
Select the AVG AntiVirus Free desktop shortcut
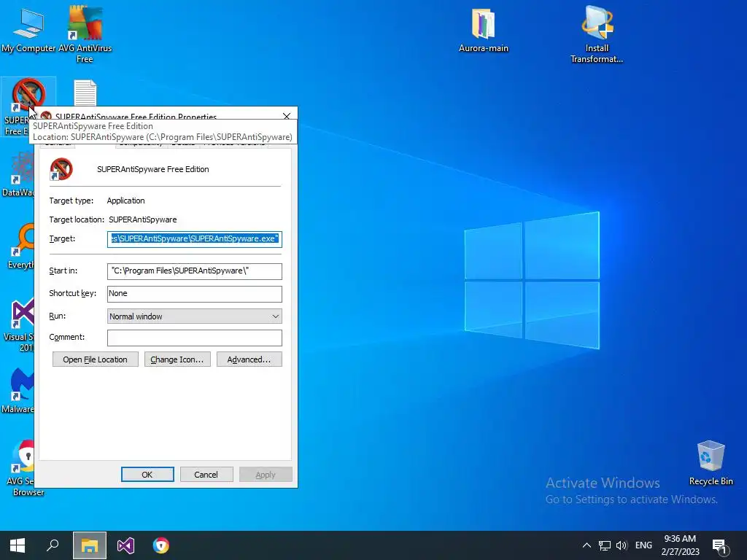pos(85,34)
